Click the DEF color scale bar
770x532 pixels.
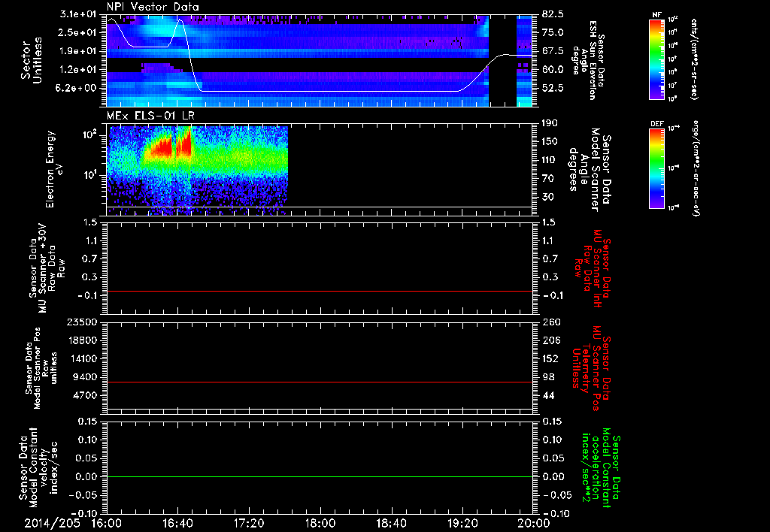pos(656,168)
